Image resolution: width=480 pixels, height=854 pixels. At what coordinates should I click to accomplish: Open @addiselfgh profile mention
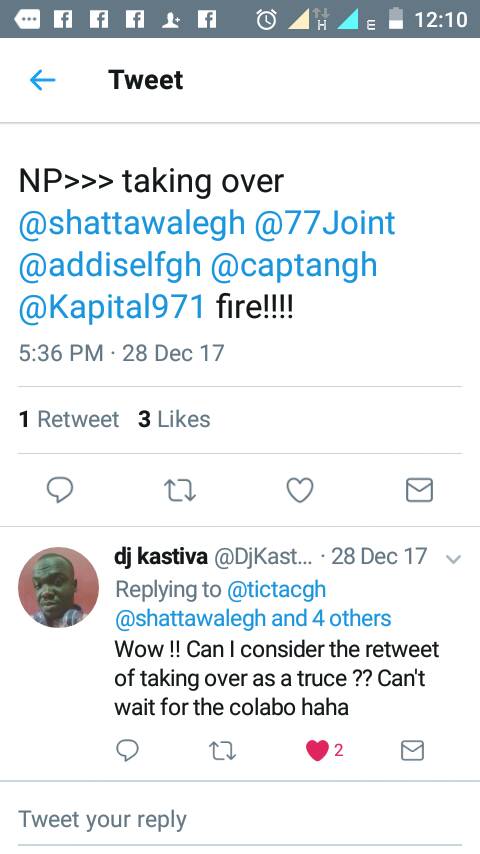(x=110, y=265)
